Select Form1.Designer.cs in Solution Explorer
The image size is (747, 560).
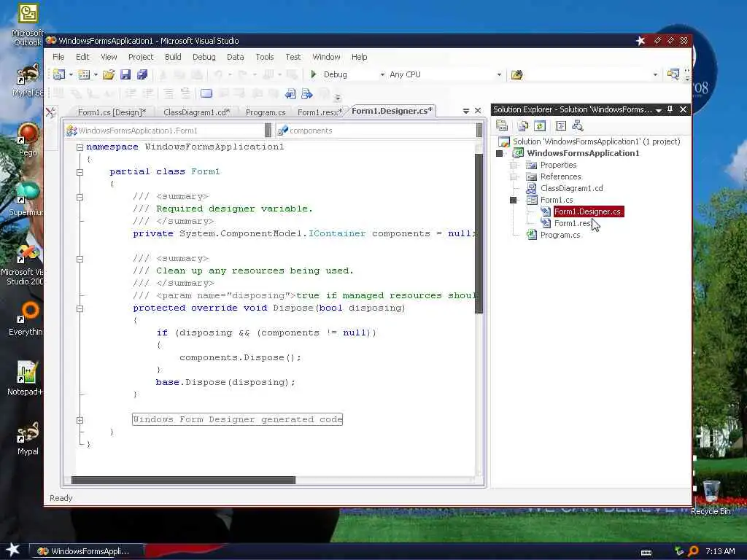pyautogui.click(x=589, y=211)
